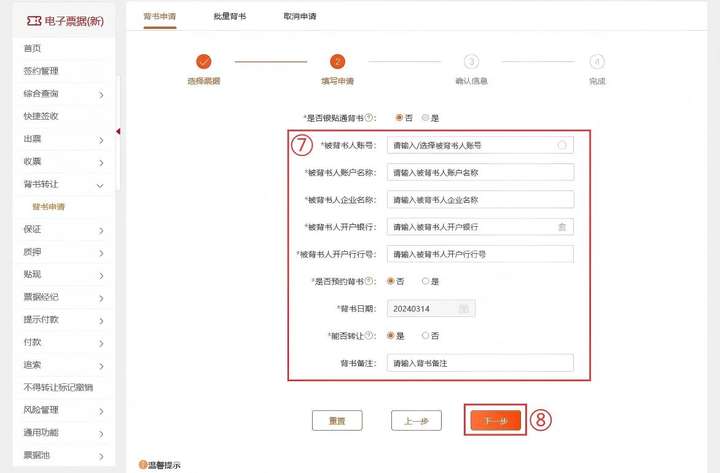
Task: Expand 付款 menu chevron
Action: click(x=101, y=343)
